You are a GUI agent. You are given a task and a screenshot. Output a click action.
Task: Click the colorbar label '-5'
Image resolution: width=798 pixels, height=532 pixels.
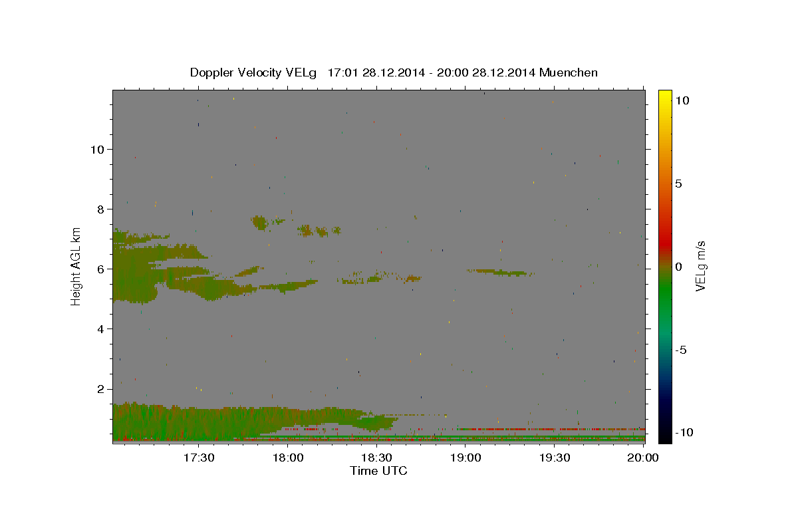pyautogui.click(x=680, y=350)
